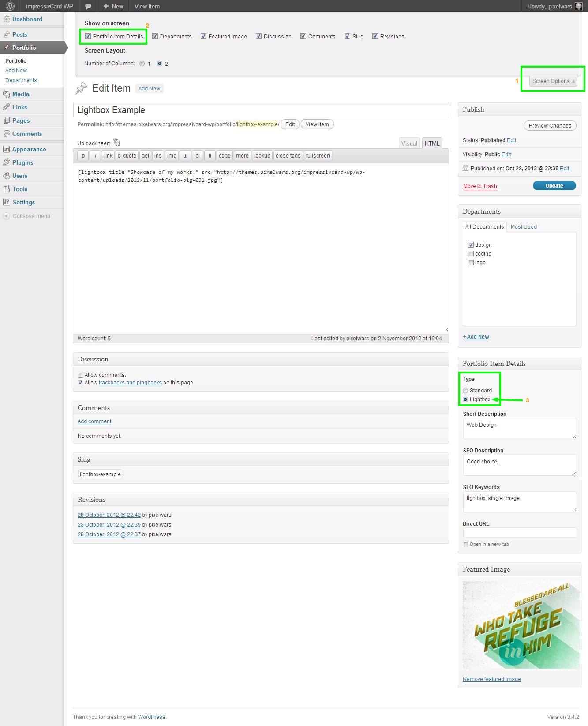Uncheck the Portfolio Item Details checkbox
Viewport: 588px width, 726px height.
pos(88,36)
